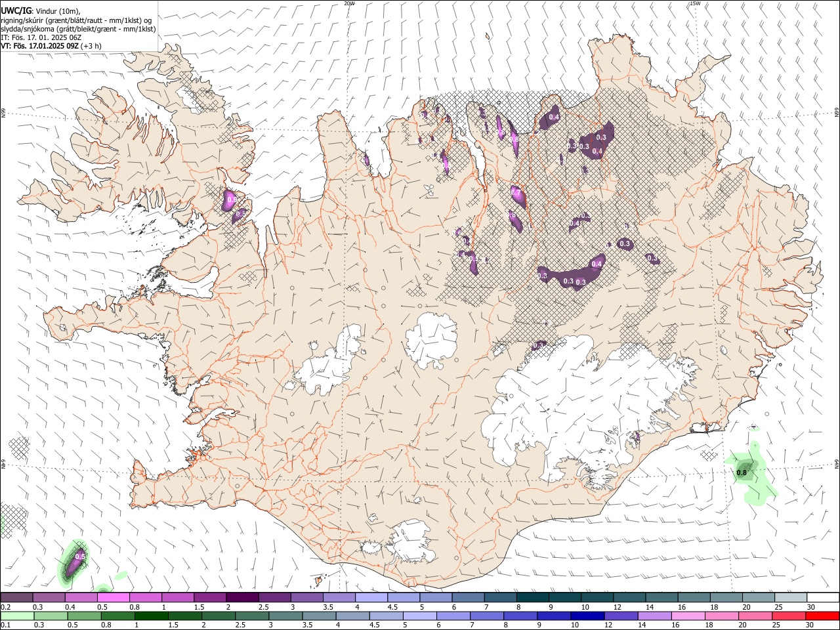Click the upper legend value 30
Screen dimensions: 840x630
coord(811,607)
